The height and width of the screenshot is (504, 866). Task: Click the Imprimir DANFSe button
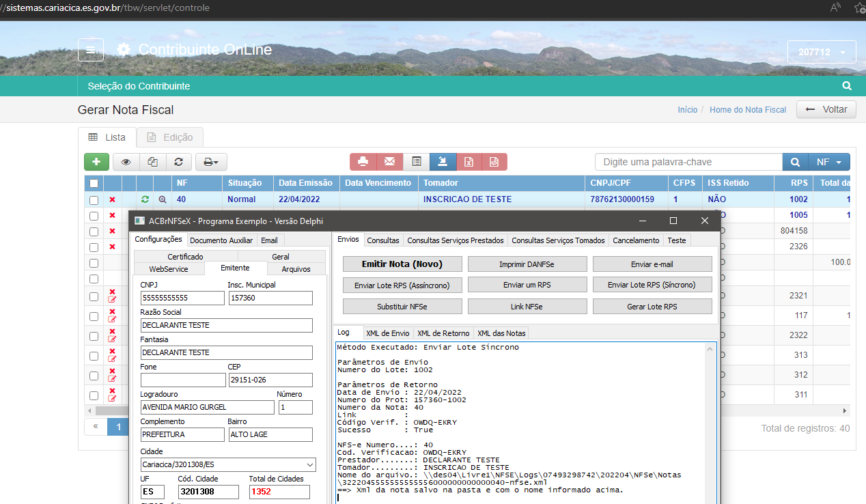click(527, 264)
